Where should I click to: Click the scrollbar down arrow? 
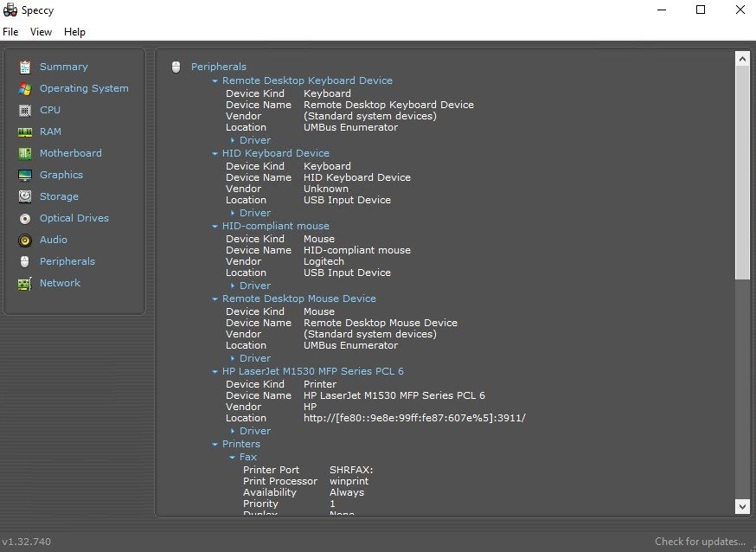point(742,507)
